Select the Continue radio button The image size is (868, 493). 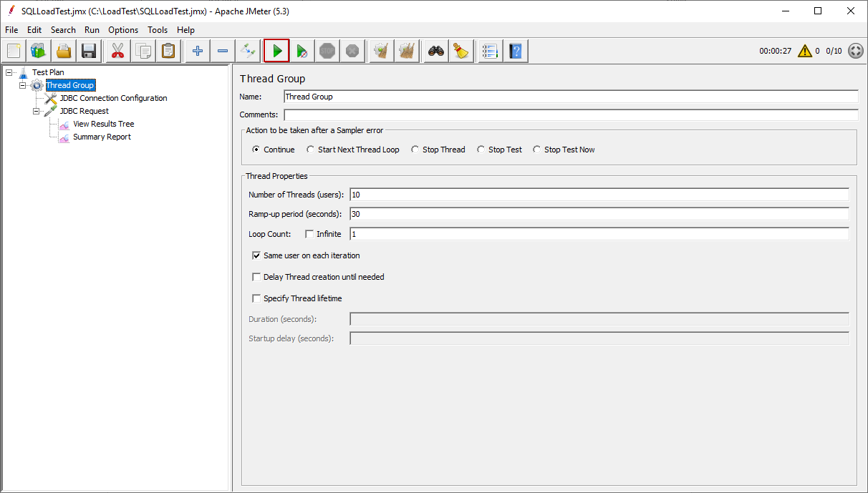click(256, 150)
